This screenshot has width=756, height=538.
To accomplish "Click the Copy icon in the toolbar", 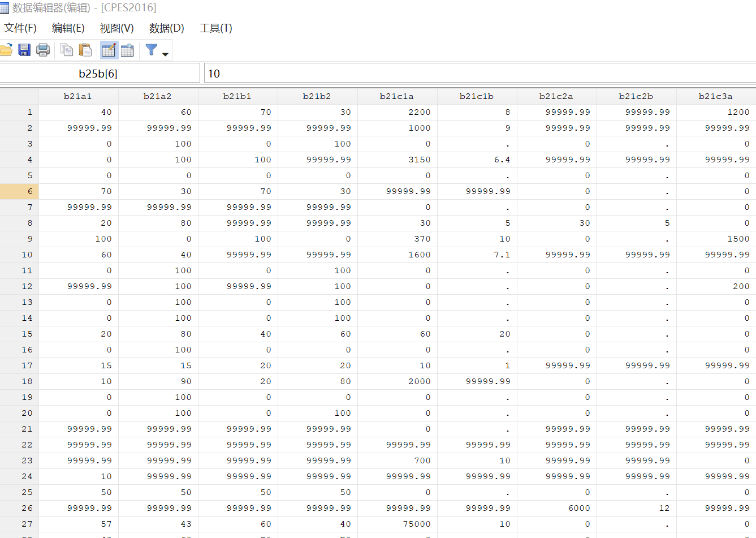I will pyautogui.click(x=67, y=50).
